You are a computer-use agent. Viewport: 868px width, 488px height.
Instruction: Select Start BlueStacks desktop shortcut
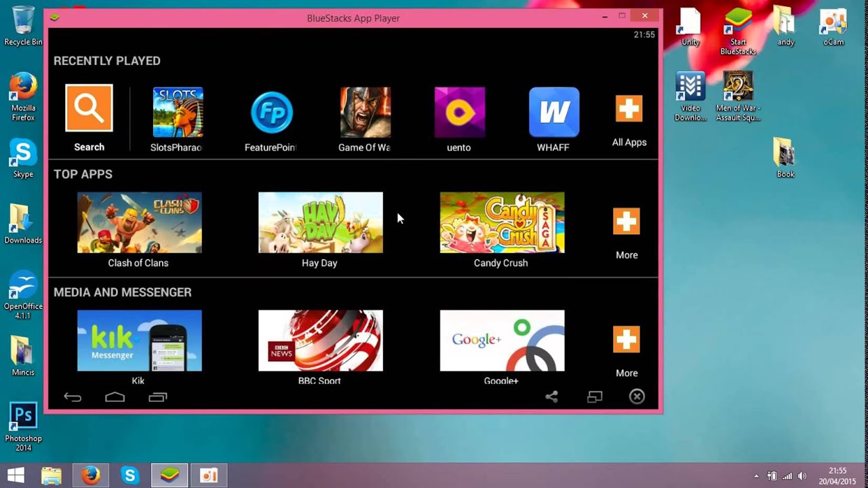738,30
